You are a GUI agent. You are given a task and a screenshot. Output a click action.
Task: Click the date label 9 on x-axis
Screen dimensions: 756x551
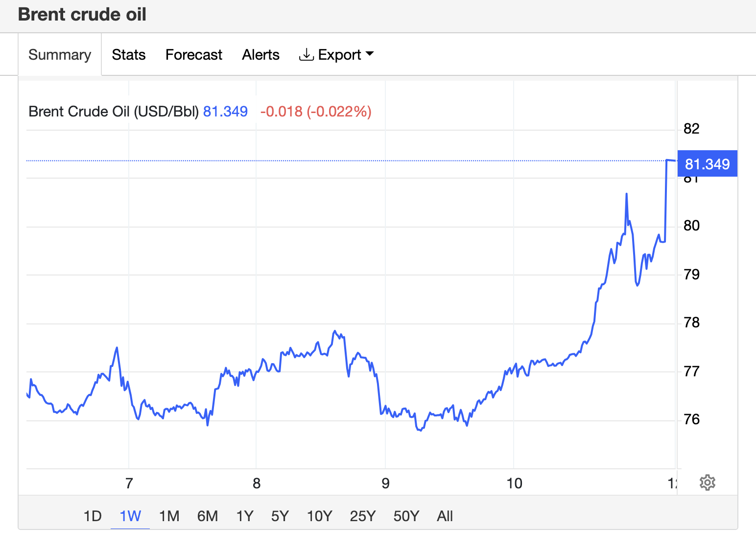click(x=385, y=483)
